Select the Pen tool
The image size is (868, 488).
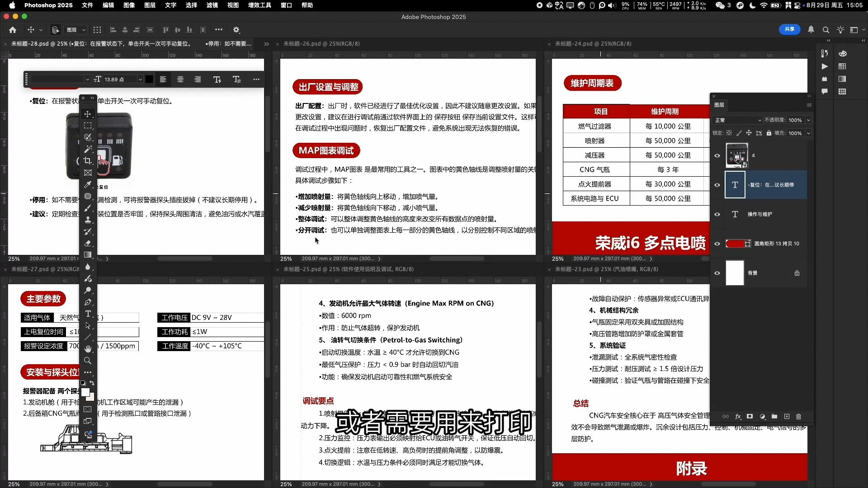click(88, 302)
